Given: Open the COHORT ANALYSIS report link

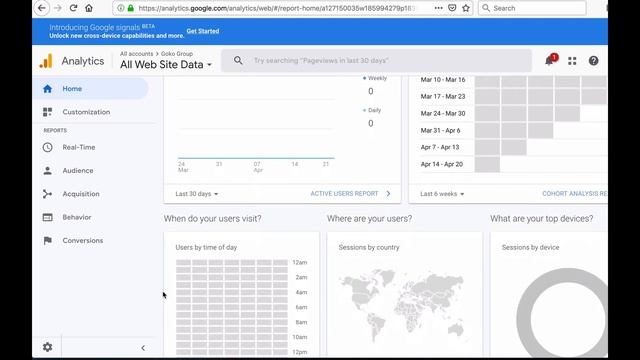Looking at the screenshot, I should click(574, 193).
